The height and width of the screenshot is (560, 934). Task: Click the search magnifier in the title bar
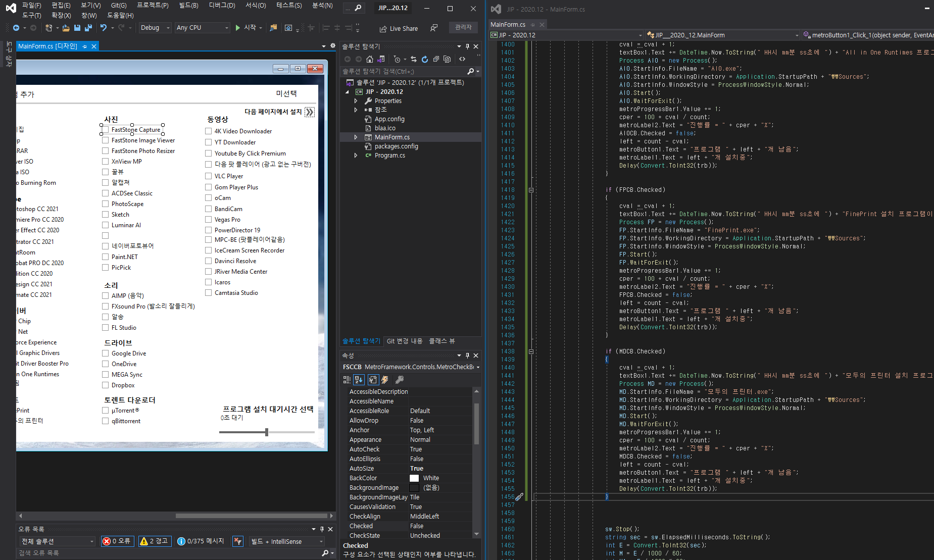(x=358, y=8)
